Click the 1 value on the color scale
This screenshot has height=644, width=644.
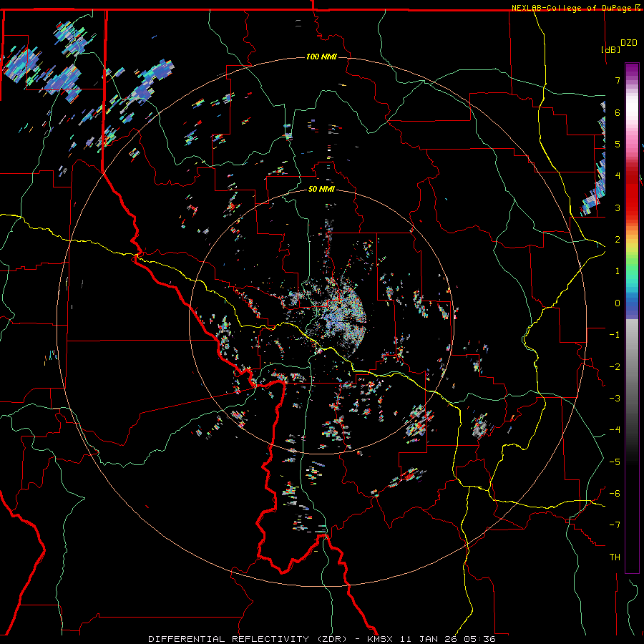[x=618, y=271]
